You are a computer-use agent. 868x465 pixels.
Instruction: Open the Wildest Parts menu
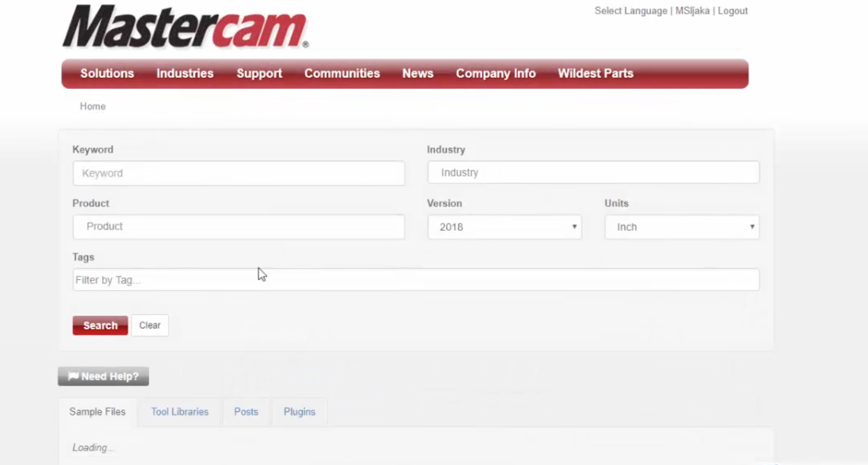click(x=596, y=73)
